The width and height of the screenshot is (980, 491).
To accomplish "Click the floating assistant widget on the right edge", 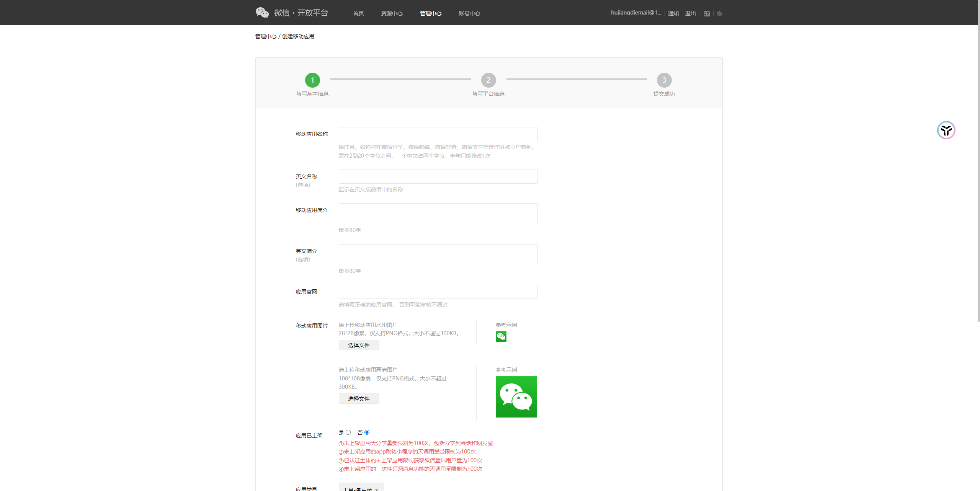I will click(946, 130).
